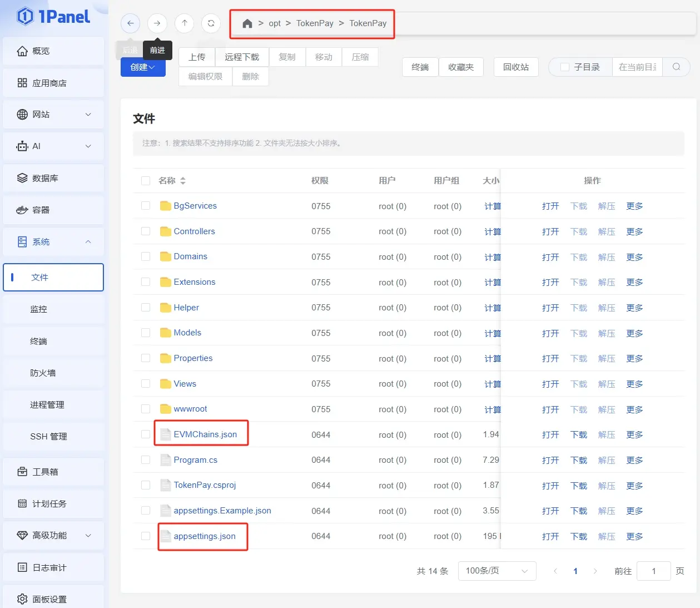Image resolution: width=700 pixels, height=608 pixels.
Task: Check the Program.cs row checkbox
Action: click(146, 460)
